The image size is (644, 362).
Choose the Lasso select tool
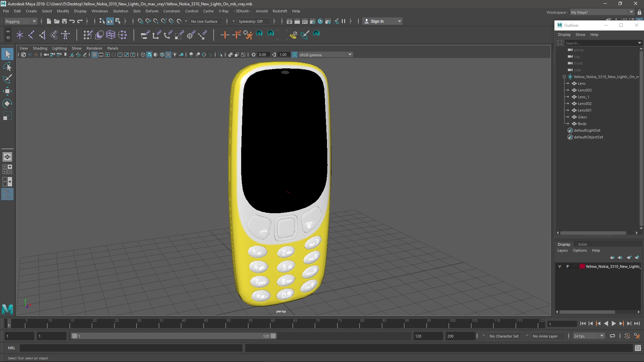click(7, 67)
